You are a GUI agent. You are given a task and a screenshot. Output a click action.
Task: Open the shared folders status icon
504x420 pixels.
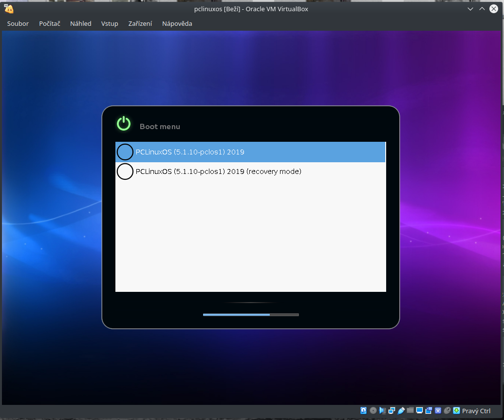pyautogui.click(x=411, y=411)
